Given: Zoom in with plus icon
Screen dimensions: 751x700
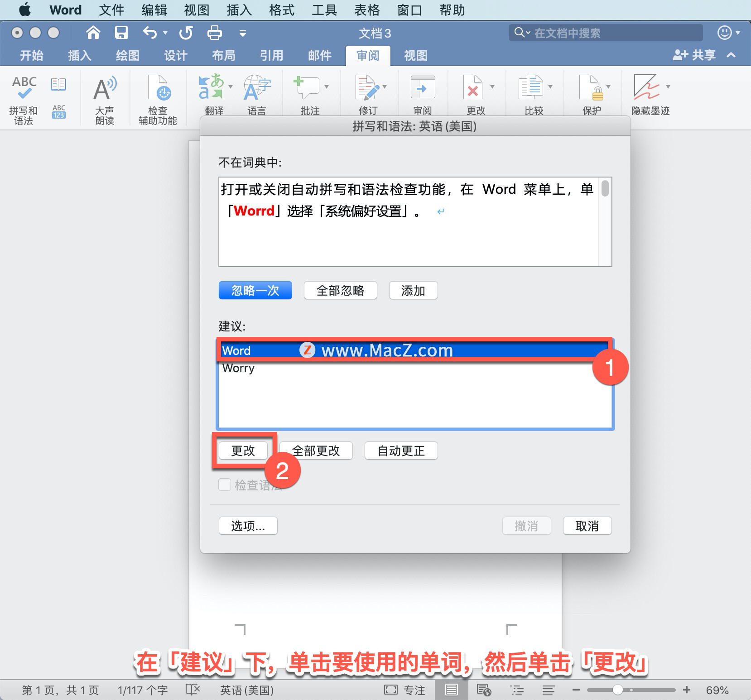Looking at the screenshot, I should pos(687,690).
